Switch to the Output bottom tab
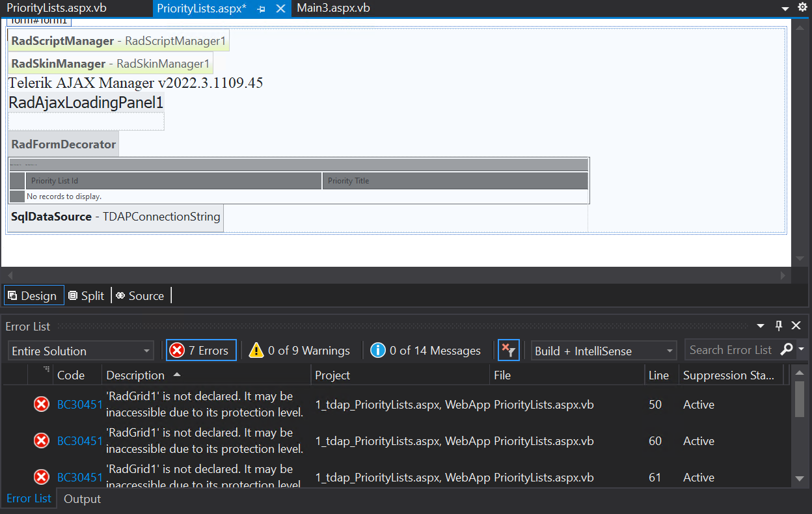Screen dimensions: 812x514 pos(82,499)
